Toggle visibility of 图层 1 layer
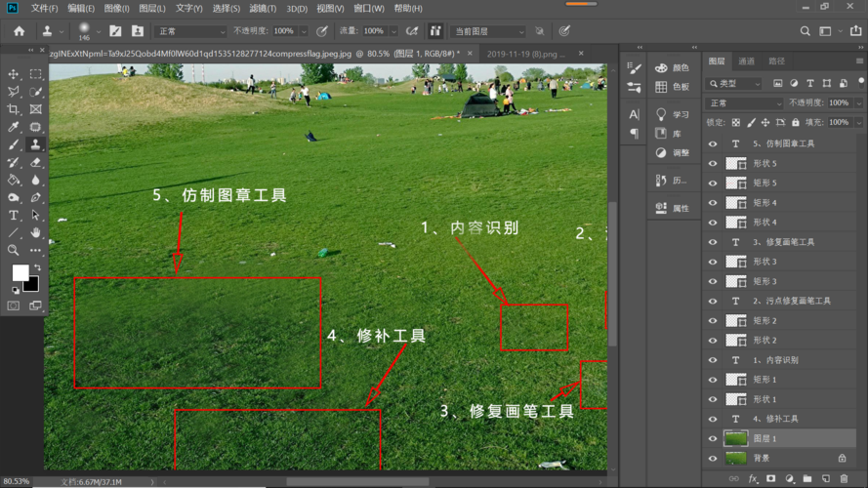Screen dimensions: 868x488 712,438
